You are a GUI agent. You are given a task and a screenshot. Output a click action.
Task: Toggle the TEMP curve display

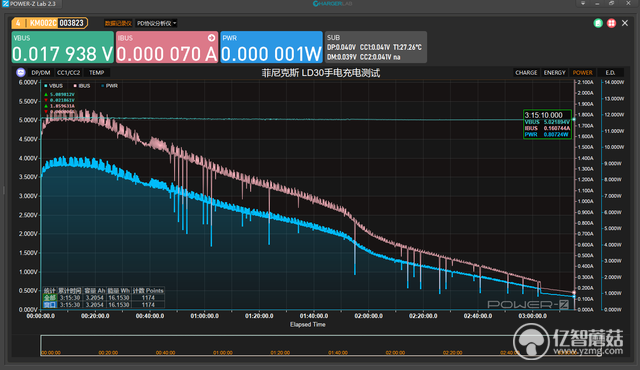97,73
